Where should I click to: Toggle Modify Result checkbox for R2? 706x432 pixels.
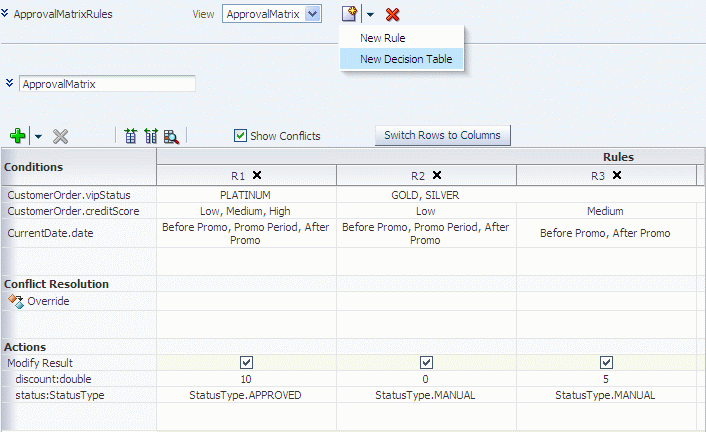tap(426, 362)
